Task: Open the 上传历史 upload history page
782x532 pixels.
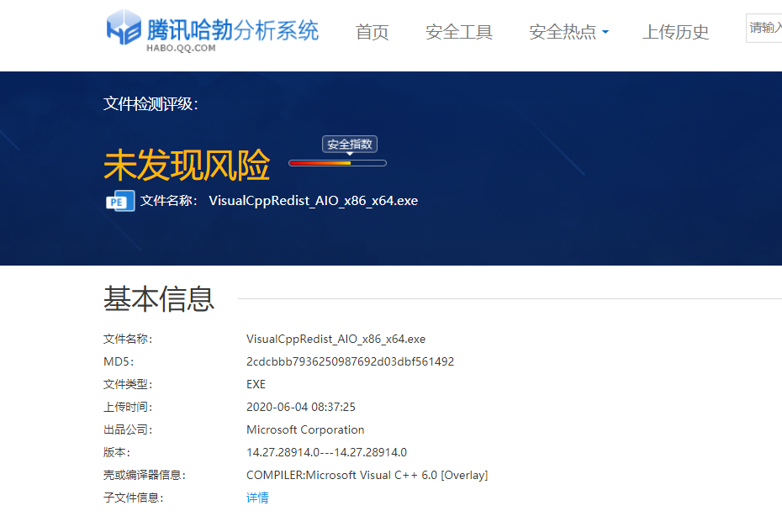Action: pos(675,32)
